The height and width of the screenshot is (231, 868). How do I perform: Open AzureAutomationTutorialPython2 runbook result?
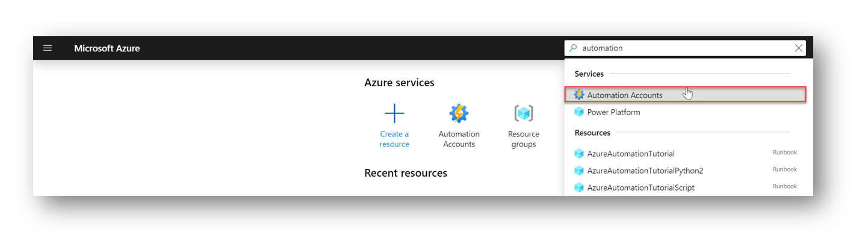pyautogui.click(x=685, y=171)
